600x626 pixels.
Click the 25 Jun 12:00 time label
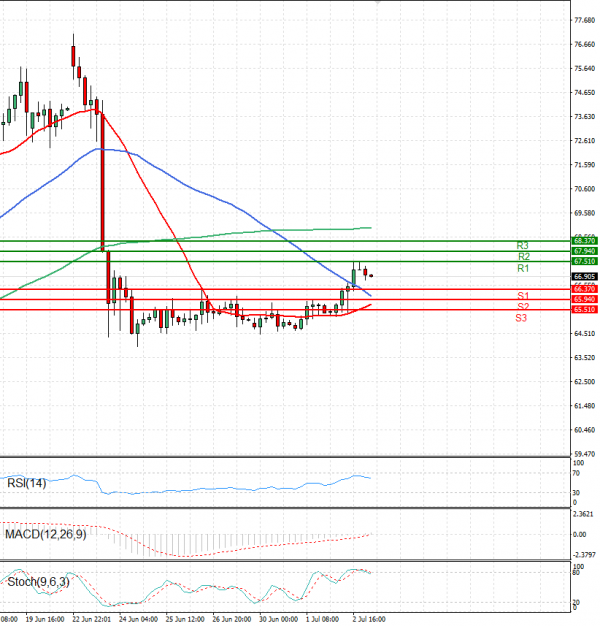(x=185, y=619)
